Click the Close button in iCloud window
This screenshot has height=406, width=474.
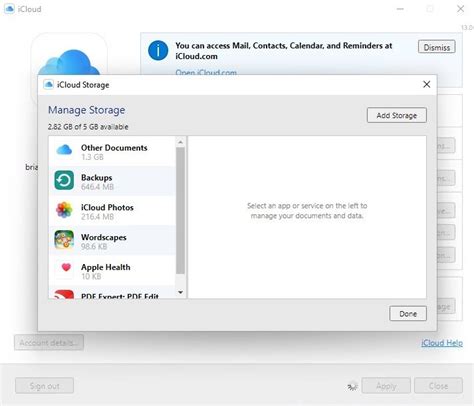[438, 386]
